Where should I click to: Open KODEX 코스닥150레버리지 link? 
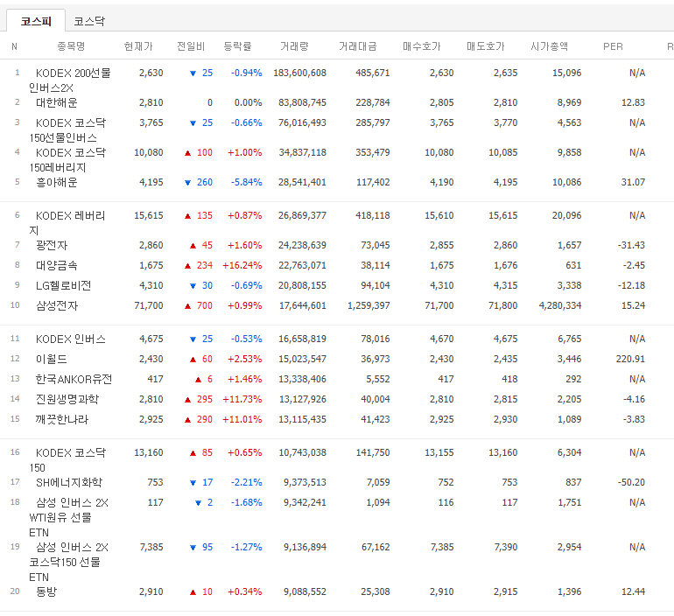[x=67, y=160]
